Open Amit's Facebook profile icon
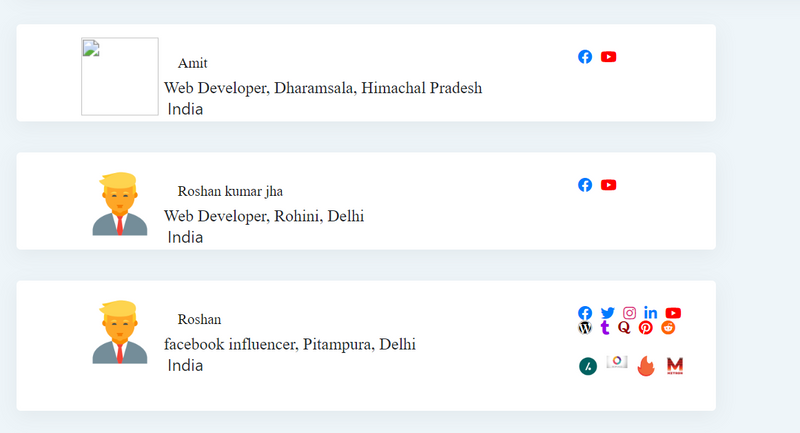This screenshot has height=433, width=800. pyautogui.click(x=585, y=57)
